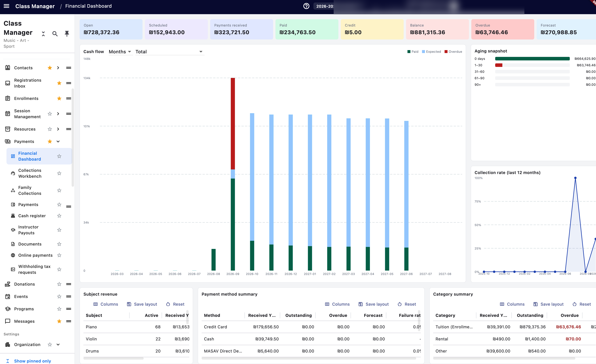Click the Online payments globe icon
The width and height of the screenshot is (596, 364).
[13, 255]
